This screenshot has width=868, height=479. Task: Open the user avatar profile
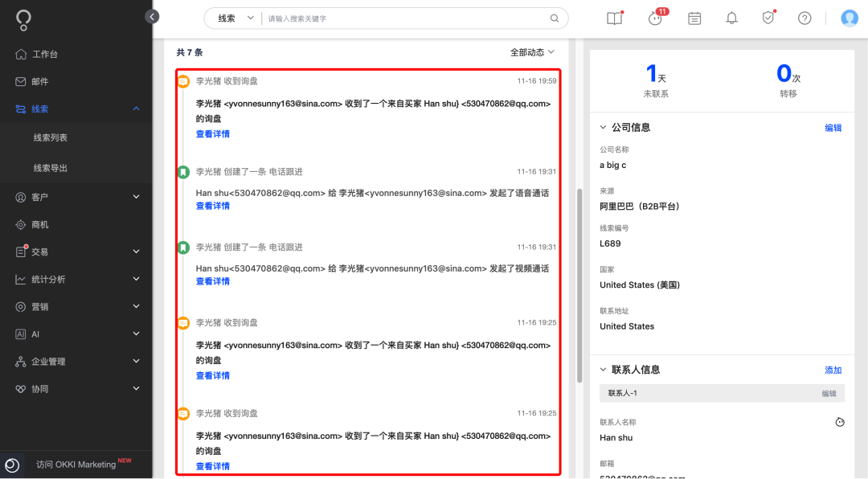click(x=850, y=18)
